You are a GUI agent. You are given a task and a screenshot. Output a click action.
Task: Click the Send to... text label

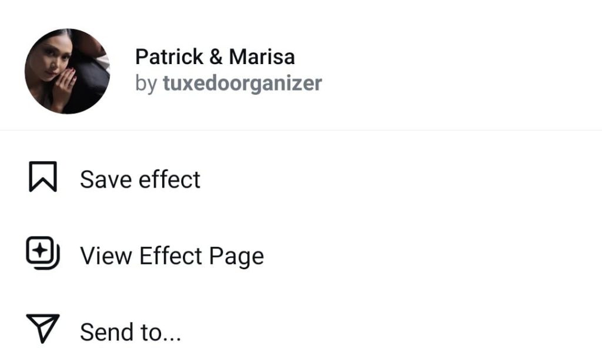pyautogui.click(x=131, y=332)
